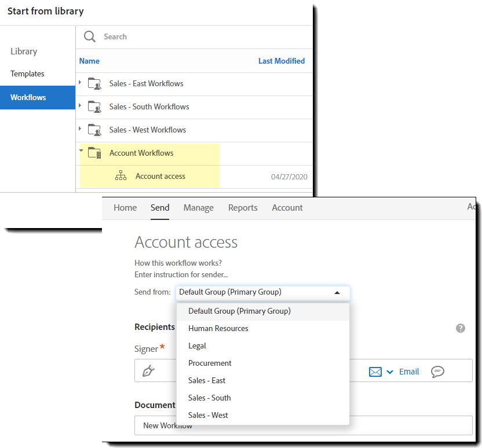Click the 'How this workflow works?' text
Viewport: 482px width, 448px height.
pyautogui.click(x=178, y=263)
